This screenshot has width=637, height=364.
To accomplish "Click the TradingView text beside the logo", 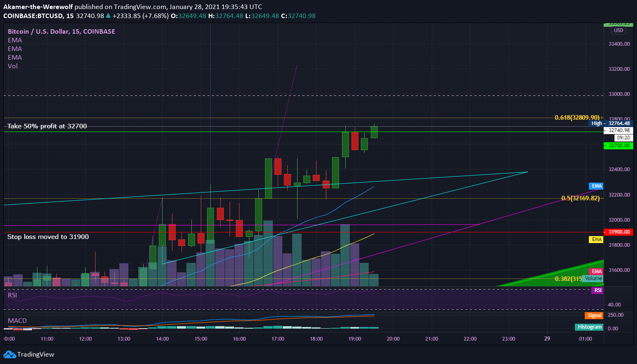I will [x=36, y=355].
